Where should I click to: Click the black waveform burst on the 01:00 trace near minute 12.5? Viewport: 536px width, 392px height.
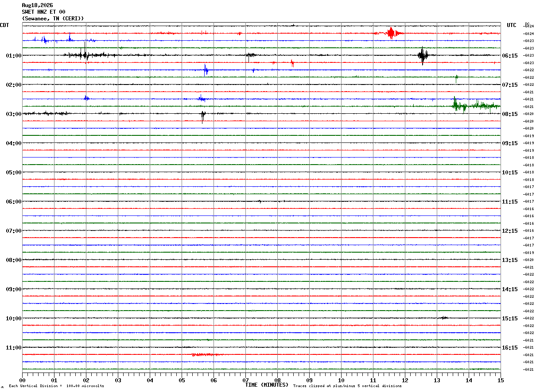click(423, 56)
